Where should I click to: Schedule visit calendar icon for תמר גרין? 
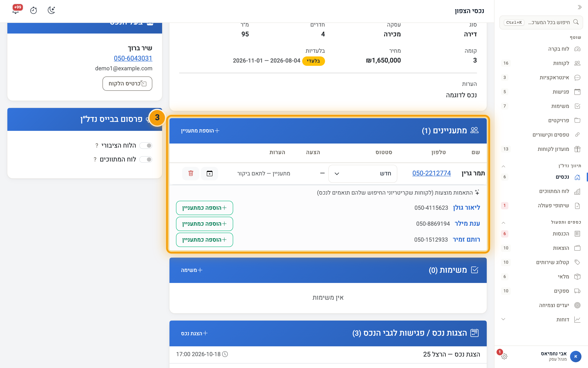coord(209,173)
